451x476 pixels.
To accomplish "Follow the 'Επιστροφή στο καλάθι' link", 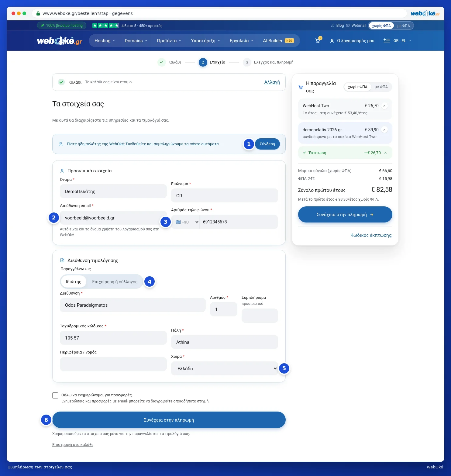I will click(x=73, y=445).
